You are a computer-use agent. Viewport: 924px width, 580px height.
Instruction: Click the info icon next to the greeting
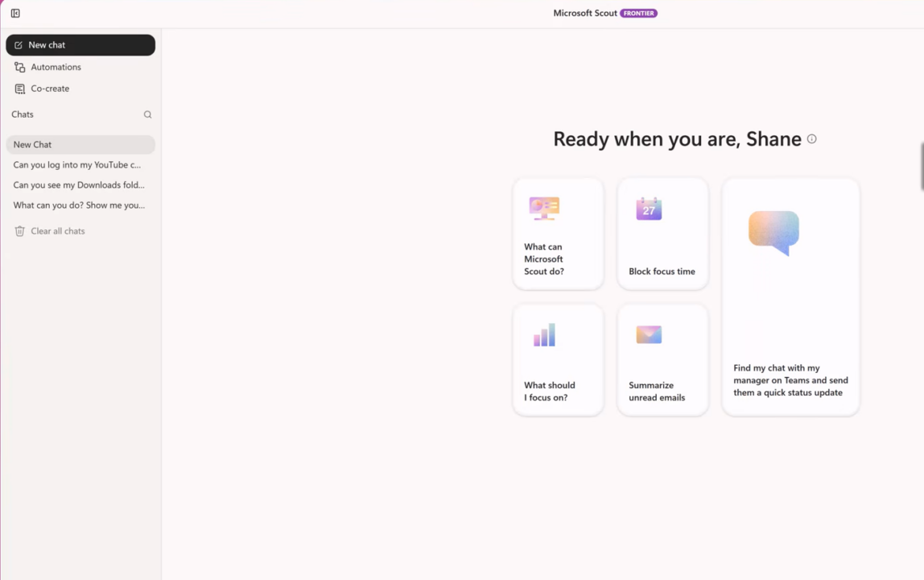(x=811, y=139)
